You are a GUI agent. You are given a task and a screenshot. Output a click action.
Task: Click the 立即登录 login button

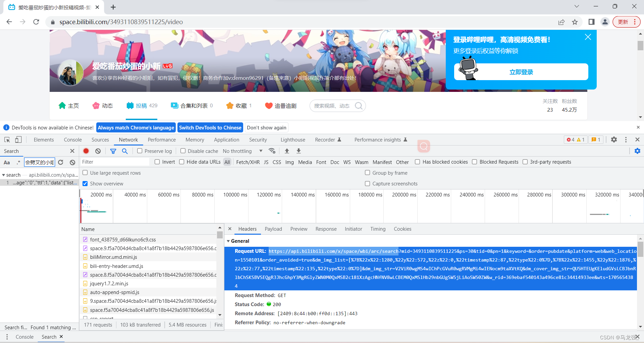pos(521,72)
